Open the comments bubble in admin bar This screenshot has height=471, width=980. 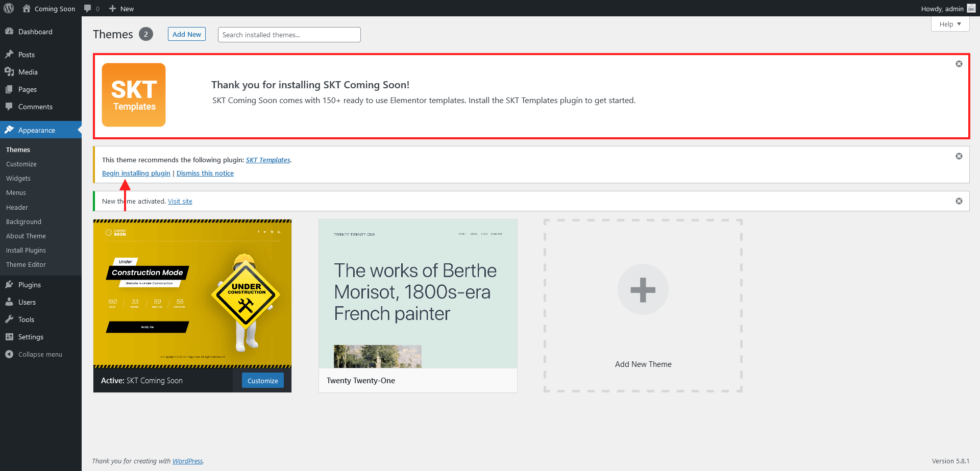[88, 9]
